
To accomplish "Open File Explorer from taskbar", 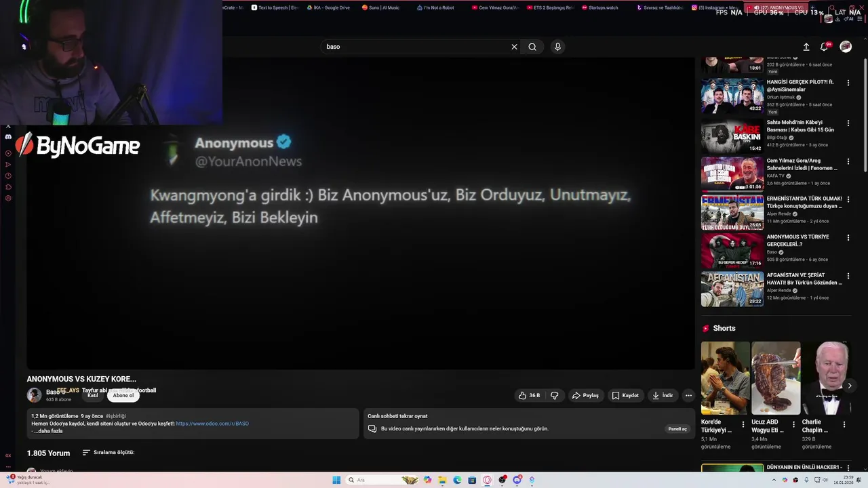I will [442, 480].
